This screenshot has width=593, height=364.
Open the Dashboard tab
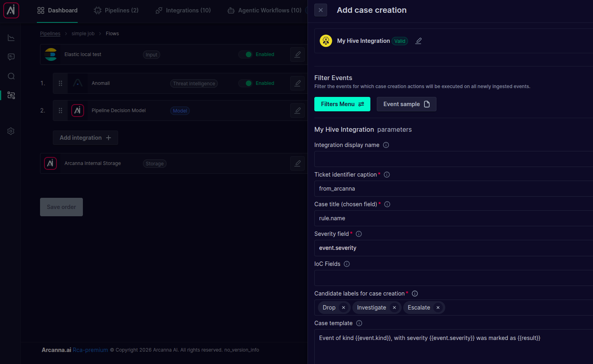tap(57, 10)
